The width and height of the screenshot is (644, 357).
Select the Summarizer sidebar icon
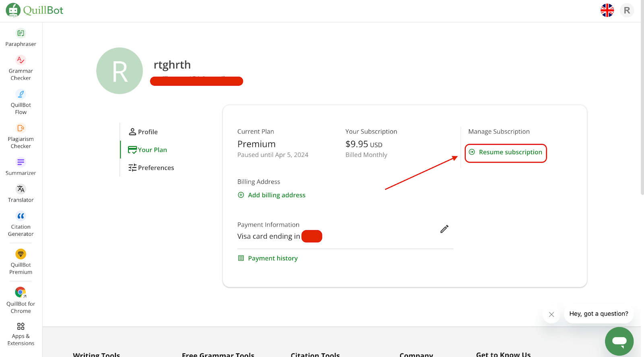21,162
